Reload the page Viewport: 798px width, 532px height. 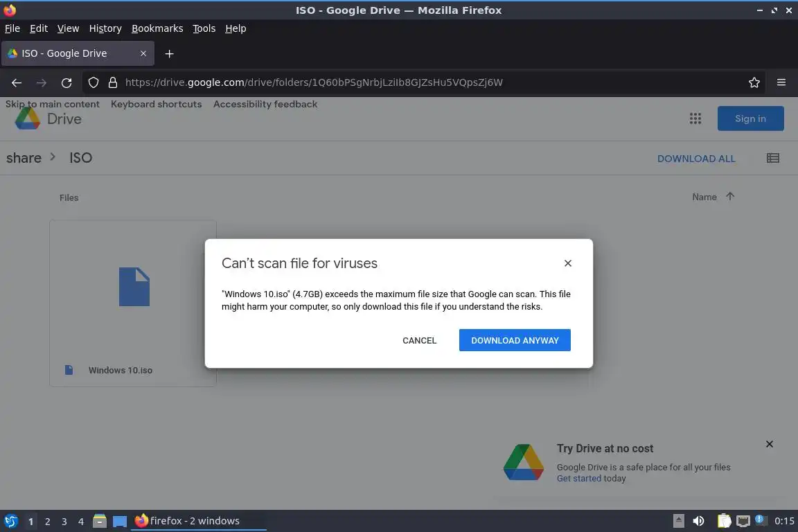coord(66,82)
